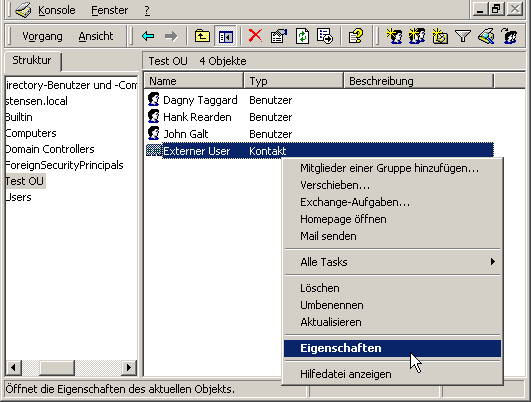The height and width of the screenshot is (402, 531).
Task: Click the help question mark icon
Action: coord(356,36)
